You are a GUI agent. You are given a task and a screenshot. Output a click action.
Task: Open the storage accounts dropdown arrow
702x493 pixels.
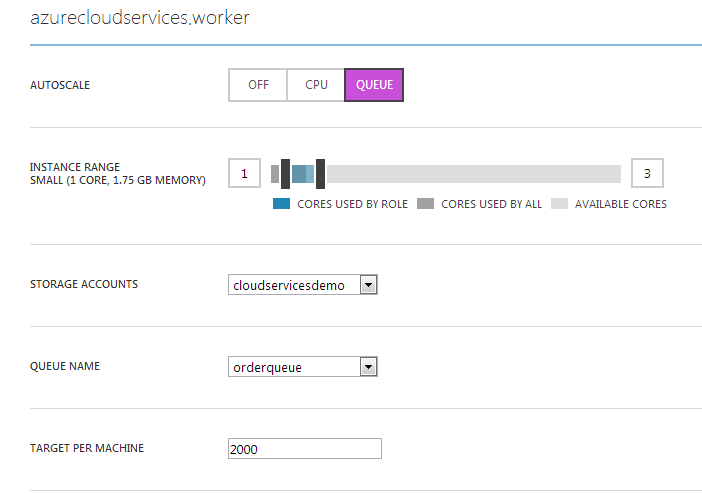click(368, 285)
